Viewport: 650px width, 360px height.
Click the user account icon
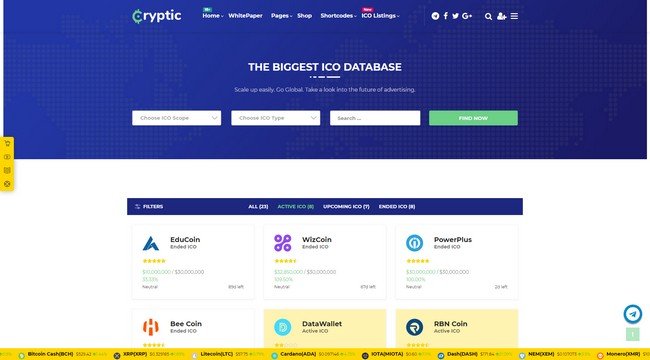[502, 16]
